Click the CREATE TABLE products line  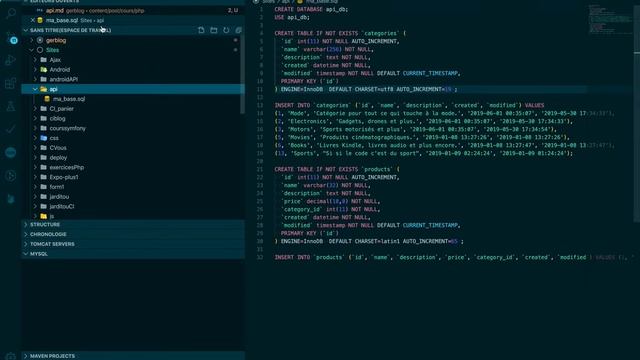click(337, 169)
